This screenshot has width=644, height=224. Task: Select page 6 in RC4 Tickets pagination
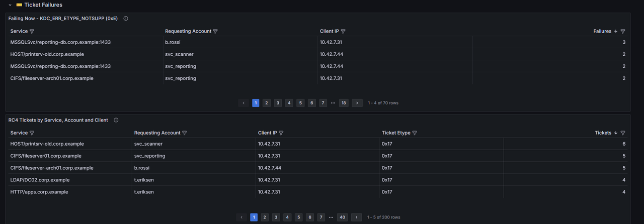click(x=310, y=217)
